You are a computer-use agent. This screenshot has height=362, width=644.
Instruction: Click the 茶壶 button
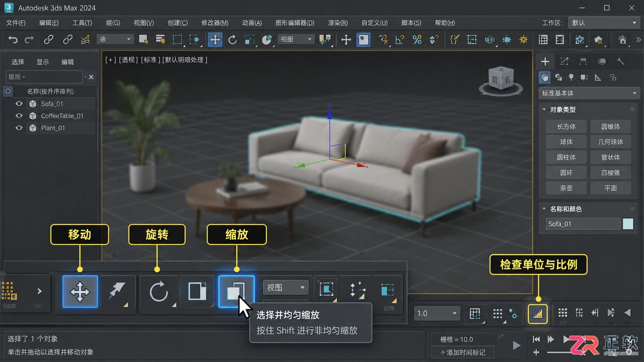click(x=566, y=188)
